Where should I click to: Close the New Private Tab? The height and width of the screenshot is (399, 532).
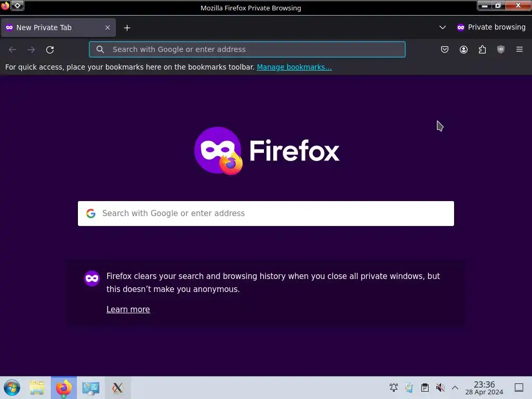pyautogui.click(x=108, y=28)
